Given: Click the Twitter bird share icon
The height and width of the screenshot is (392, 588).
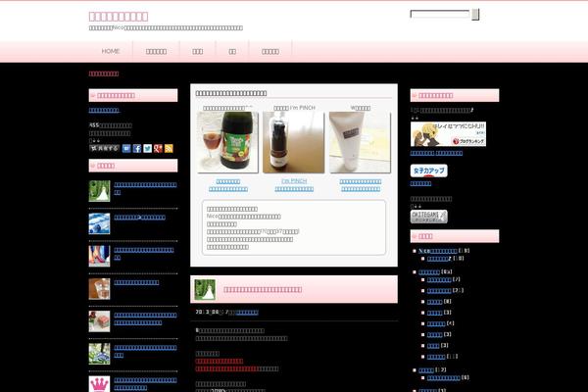Looking at the screenshot, I should [147, 149].
